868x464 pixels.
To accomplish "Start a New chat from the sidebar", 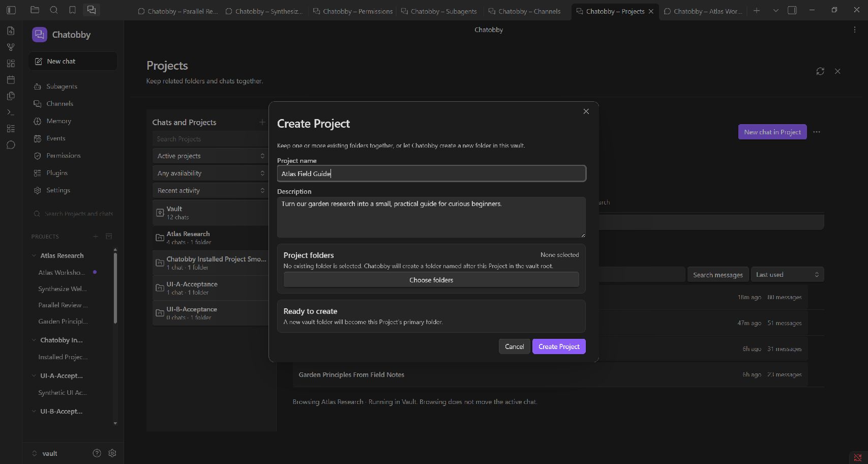I will (73, 61).
